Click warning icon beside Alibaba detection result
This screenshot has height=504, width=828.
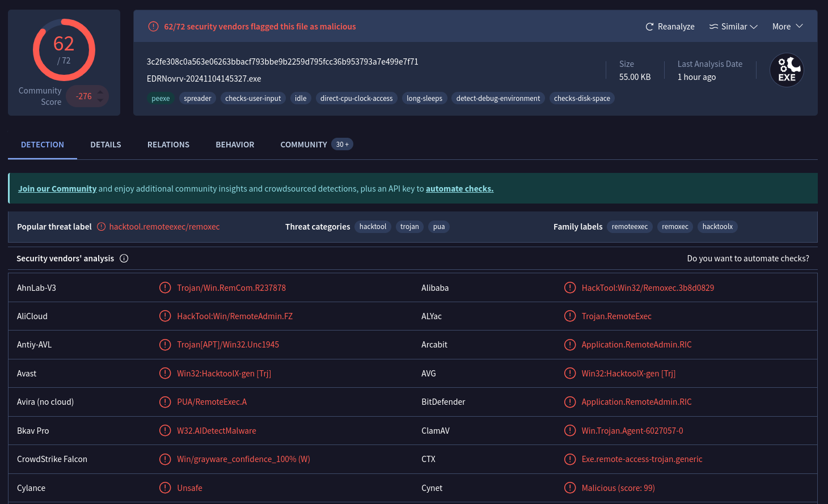click(570, 288)
